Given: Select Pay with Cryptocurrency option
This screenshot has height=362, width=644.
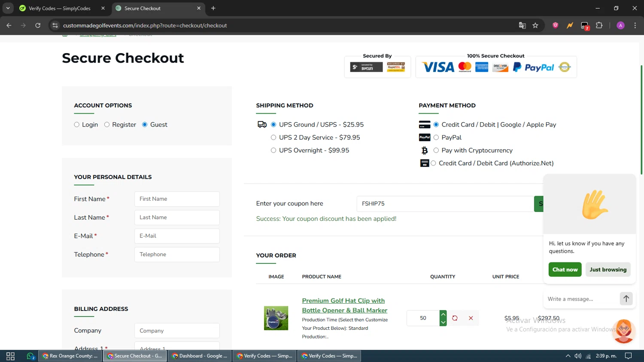Looking at the screenshot, I should (x=436, y=151).
